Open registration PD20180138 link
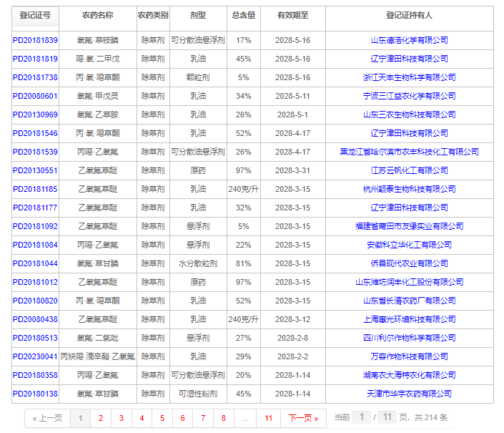The width and height of the screenshot is (504, 433). pyautogui.click(x=35, y=394)
